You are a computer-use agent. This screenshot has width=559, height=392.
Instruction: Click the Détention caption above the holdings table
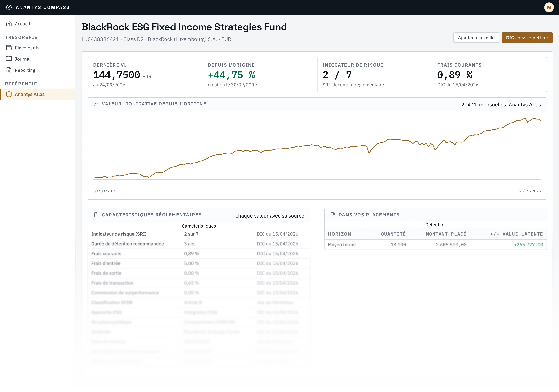point(435,225)
